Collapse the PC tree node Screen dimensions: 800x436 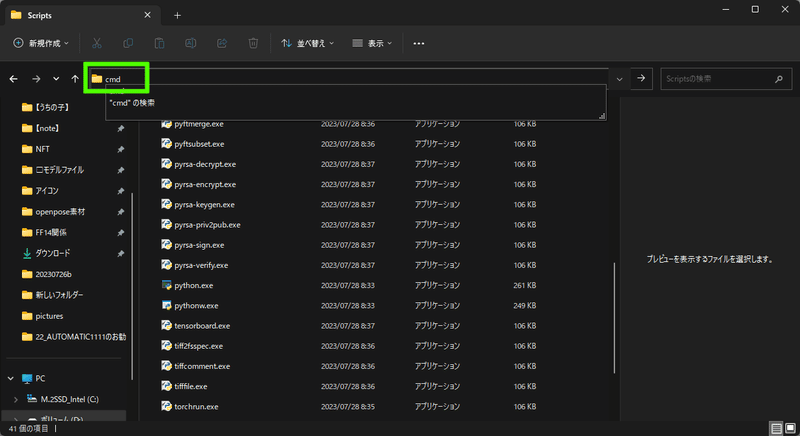tap(11, 378)
